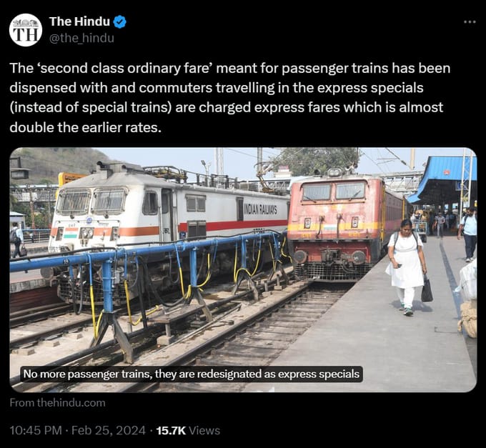
Task: Click the word Views beside the count
Action: point(204,430)
